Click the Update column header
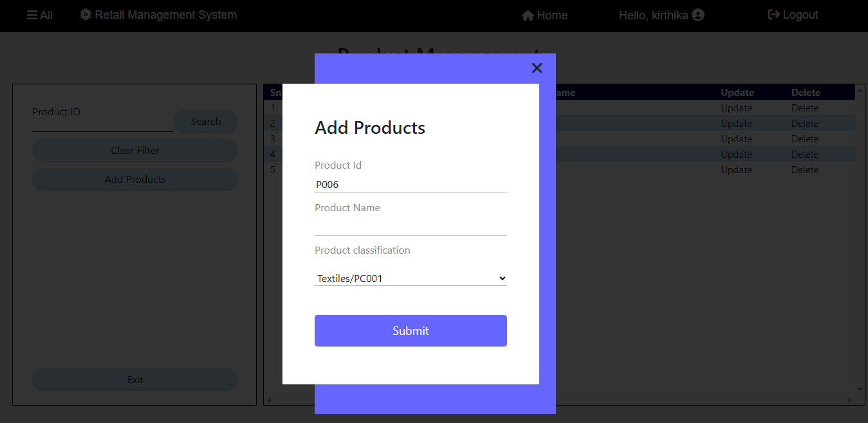The height and width of the screenshot is (423, 868). pos(736,92)
